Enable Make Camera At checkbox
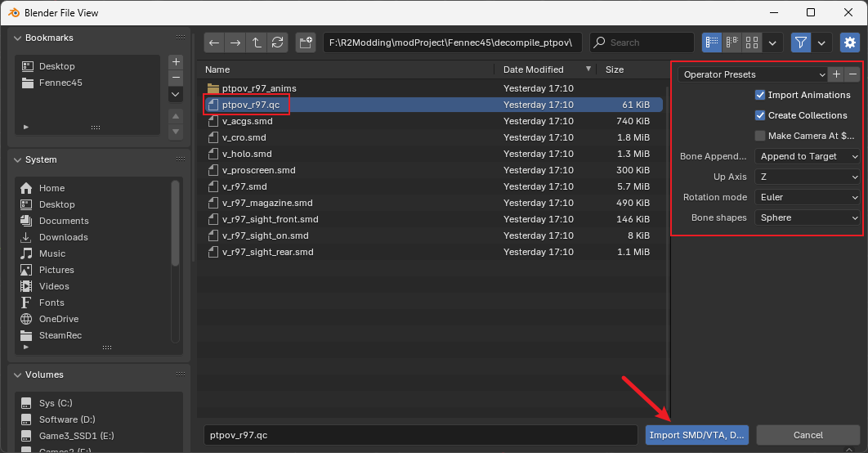The width and height of the screenshot is (868, 453). (760, 136)
